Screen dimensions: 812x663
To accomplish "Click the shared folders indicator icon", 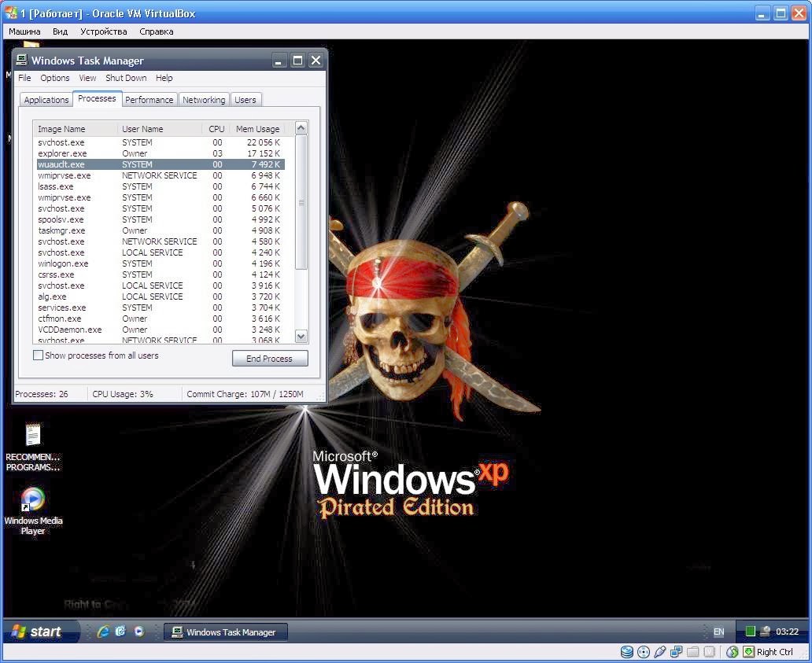I will tap(693, 652).
